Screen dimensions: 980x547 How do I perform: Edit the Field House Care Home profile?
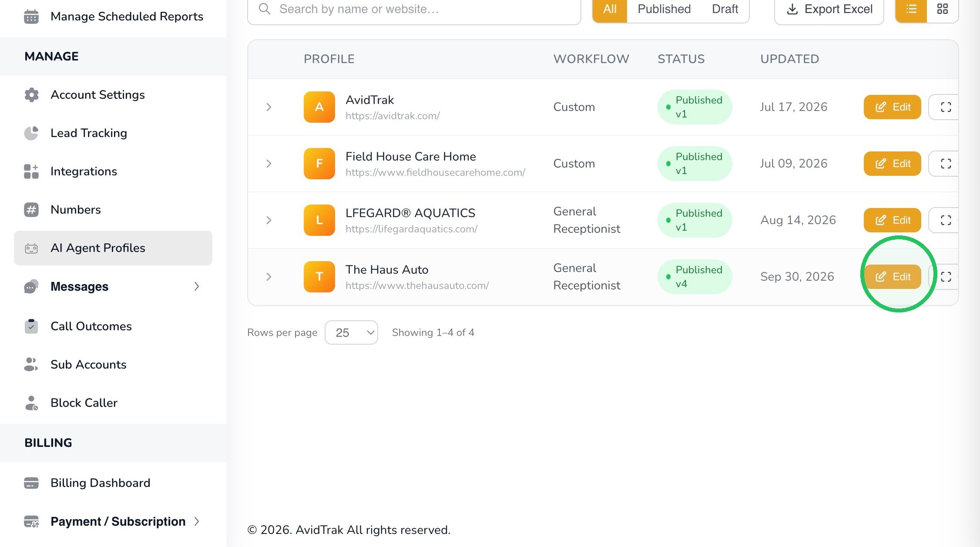(x=893, y=164)
